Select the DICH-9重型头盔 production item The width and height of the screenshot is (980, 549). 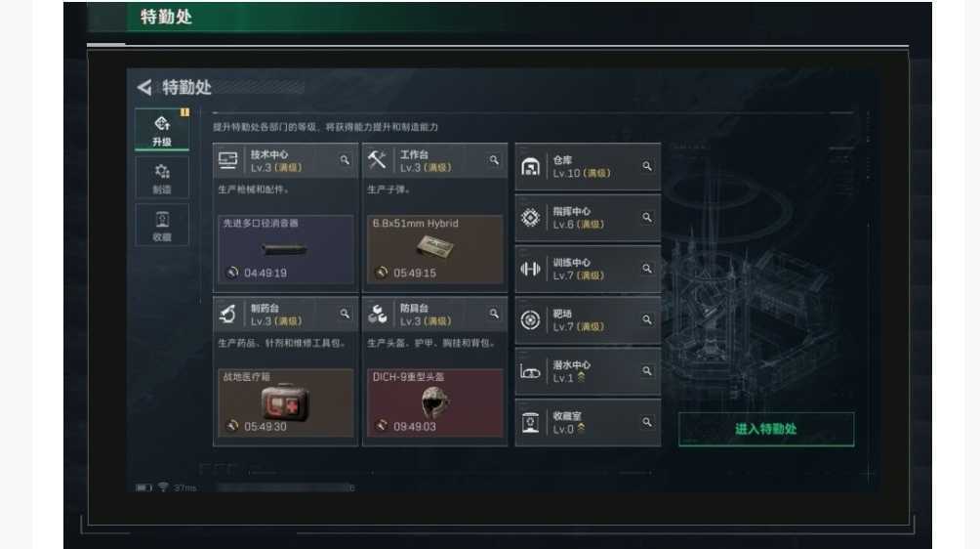pos(435,402)
